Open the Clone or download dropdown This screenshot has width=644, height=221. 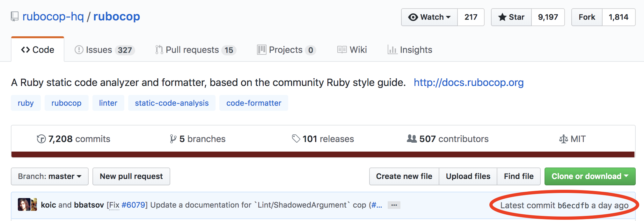[590, 176]
